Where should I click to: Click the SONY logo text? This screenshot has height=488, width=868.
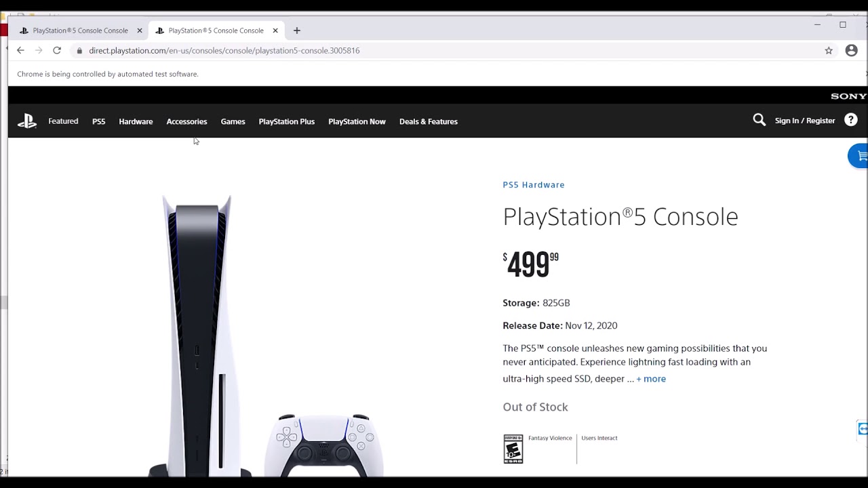point(849,96)
